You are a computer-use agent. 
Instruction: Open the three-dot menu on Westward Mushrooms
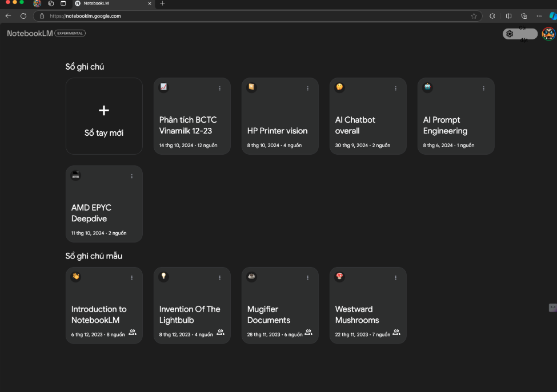coord(396,278)
